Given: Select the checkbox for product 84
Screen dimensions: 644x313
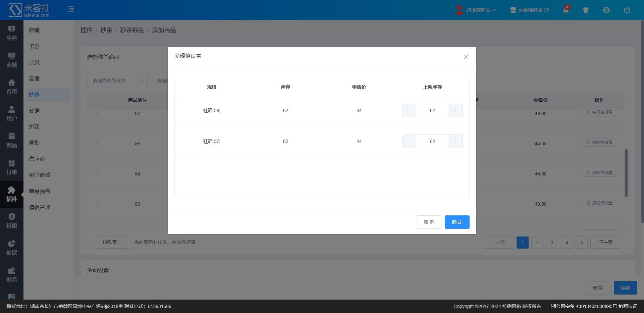Looking at the screenshot, I should coord(95,174).
